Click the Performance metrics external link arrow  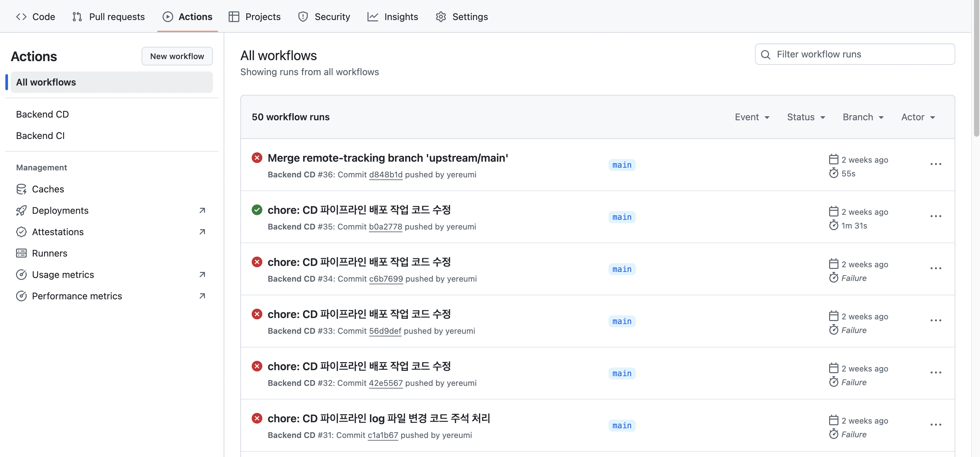202,296
